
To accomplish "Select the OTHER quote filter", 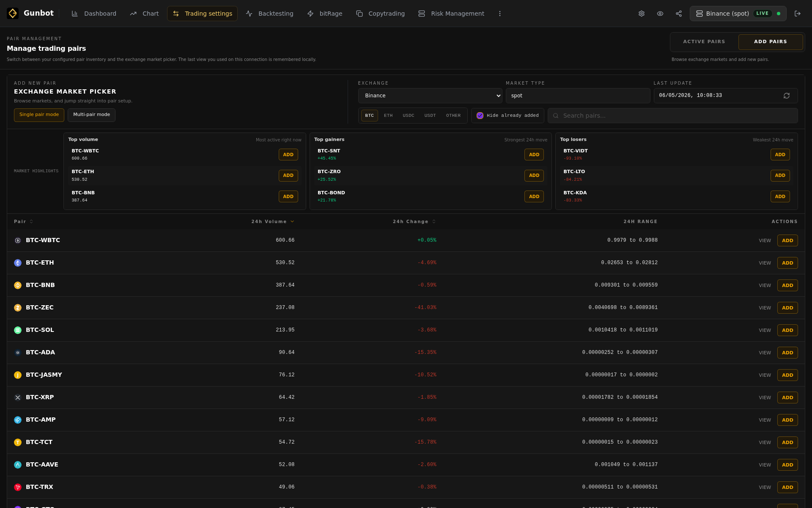I will pyautogui.click(x=453, y=116).
